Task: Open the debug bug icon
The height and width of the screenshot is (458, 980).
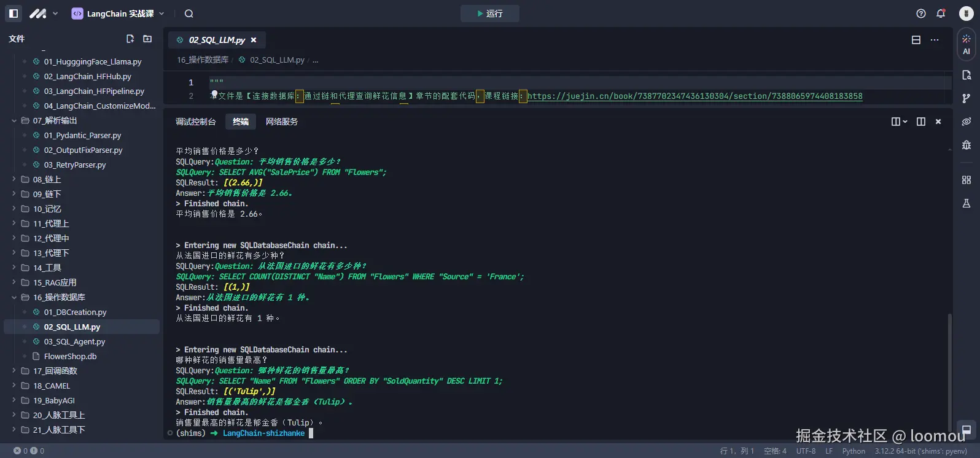Action: click(x=966, y=145)
